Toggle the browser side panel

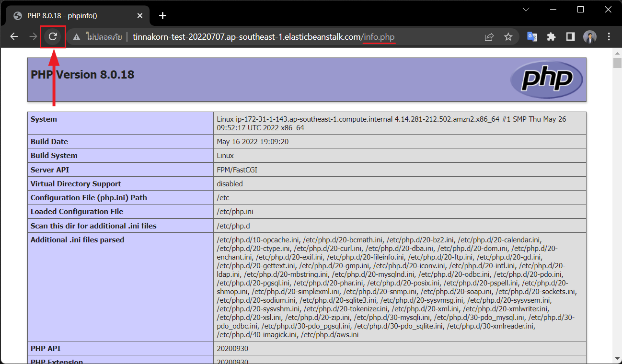[x=570, y=37]
